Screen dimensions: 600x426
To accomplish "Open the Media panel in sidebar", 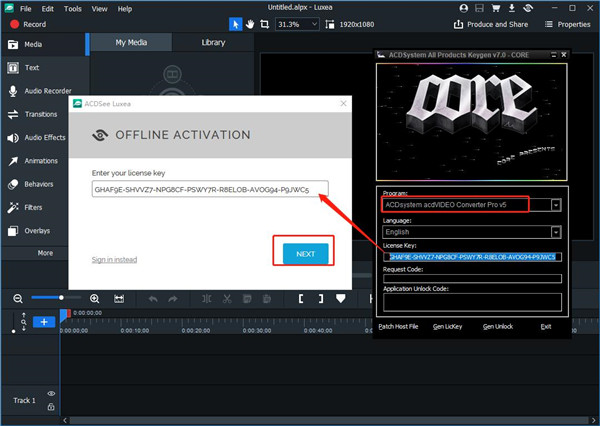I will [44, 44].
